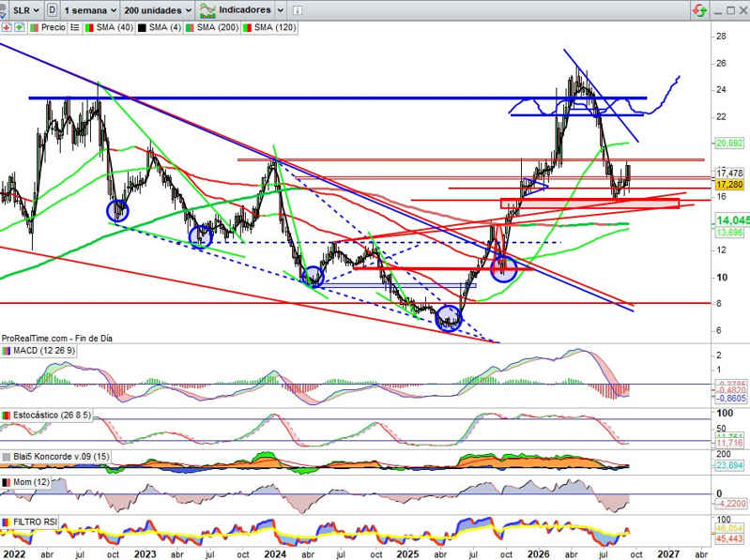750x560 pixels.
Task: Toggle the SMA (120) legend item
Action: pos(269,28)
